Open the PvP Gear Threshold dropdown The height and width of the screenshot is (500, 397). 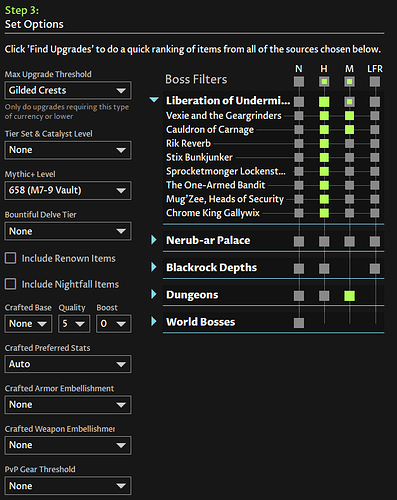[x=68, y=486]
